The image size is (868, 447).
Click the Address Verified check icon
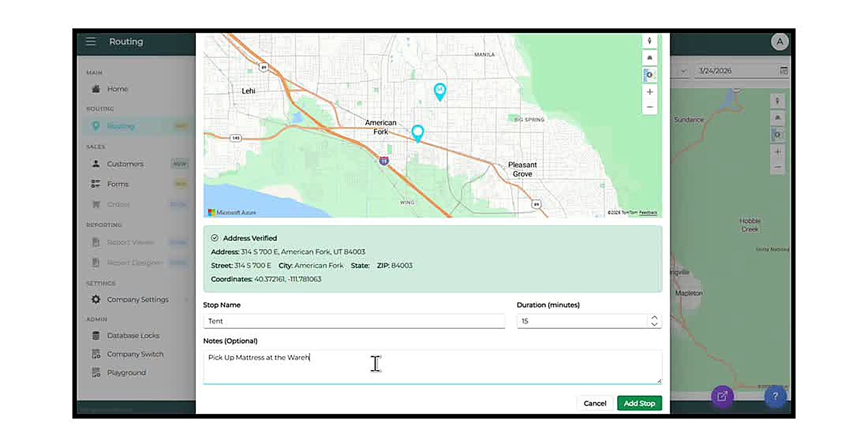[x=215, y=238]
